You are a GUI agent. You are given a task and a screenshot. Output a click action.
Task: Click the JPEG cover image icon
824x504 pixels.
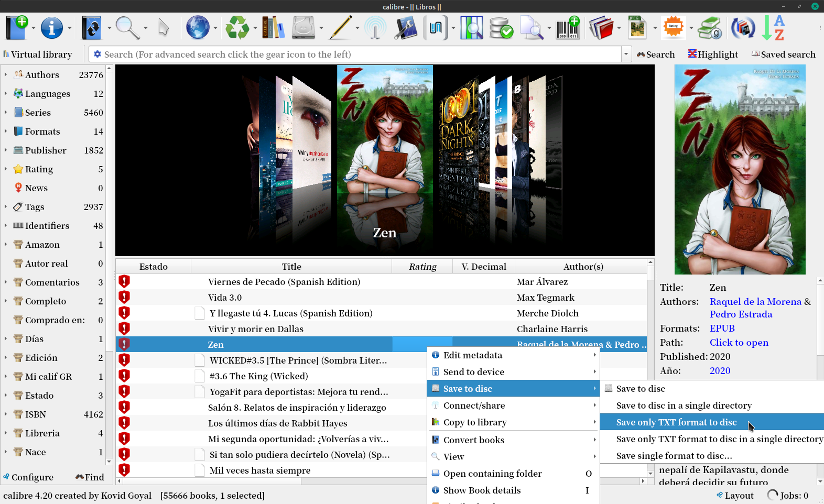pyautogui.click(x=637, y=28)
